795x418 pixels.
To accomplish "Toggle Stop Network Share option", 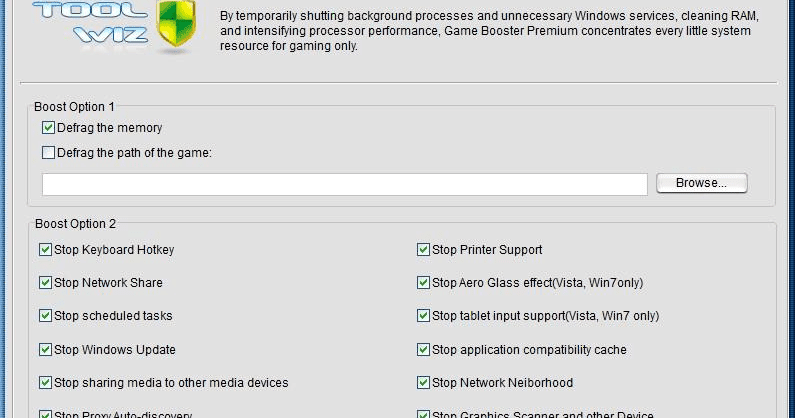I will pos(46,282).
